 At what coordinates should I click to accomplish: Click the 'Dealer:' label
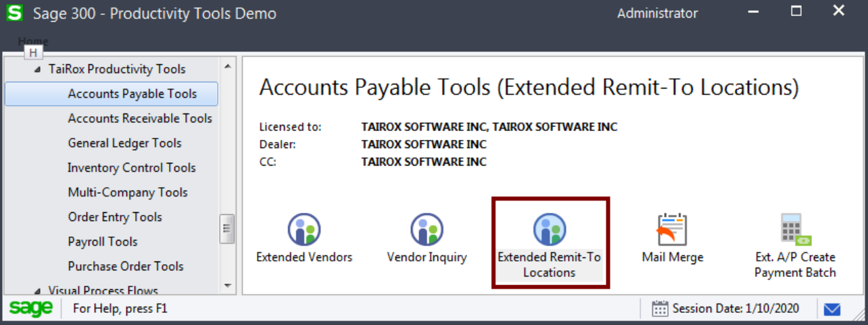click(278, 145)
